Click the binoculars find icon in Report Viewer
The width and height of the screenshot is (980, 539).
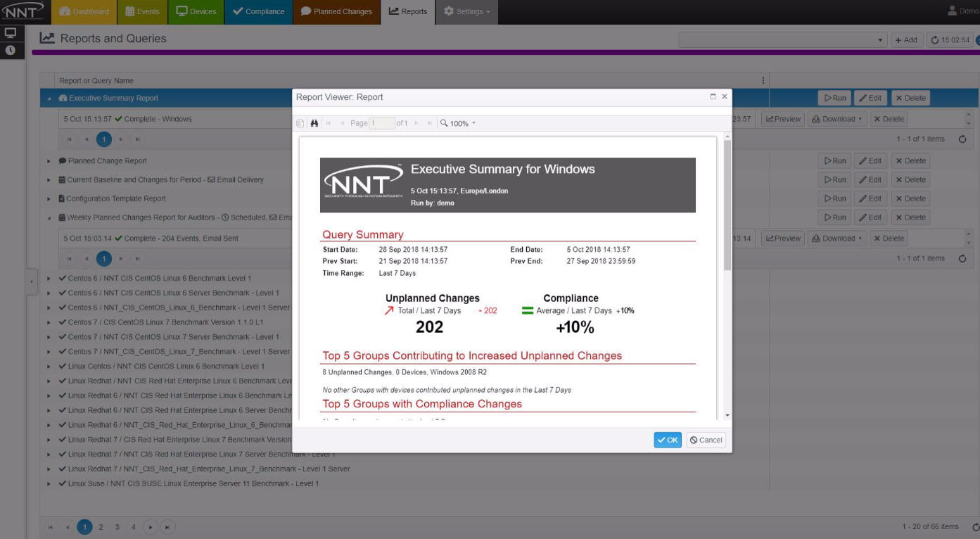pos(314,123)
